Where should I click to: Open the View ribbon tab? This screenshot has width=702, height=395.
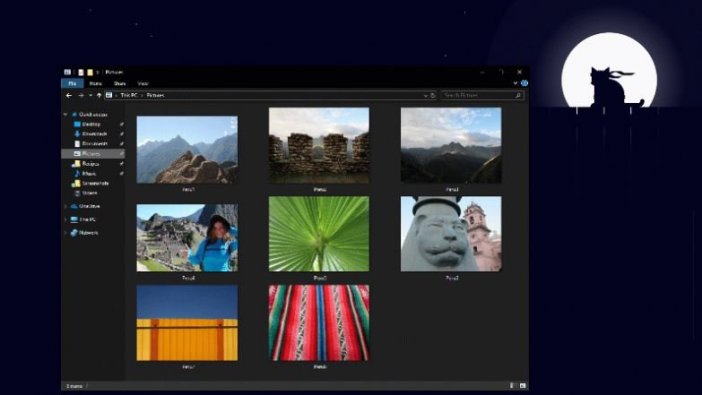(x=143, y=83)
